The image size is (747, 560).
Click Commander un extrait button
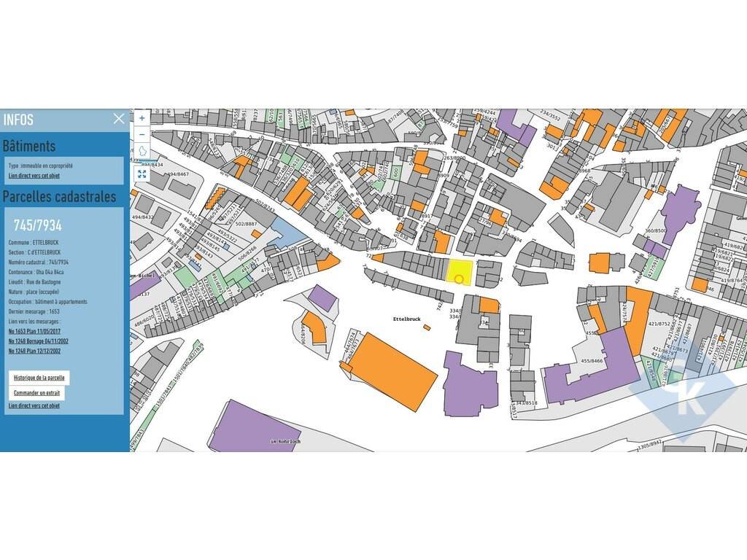pos(36,393)
